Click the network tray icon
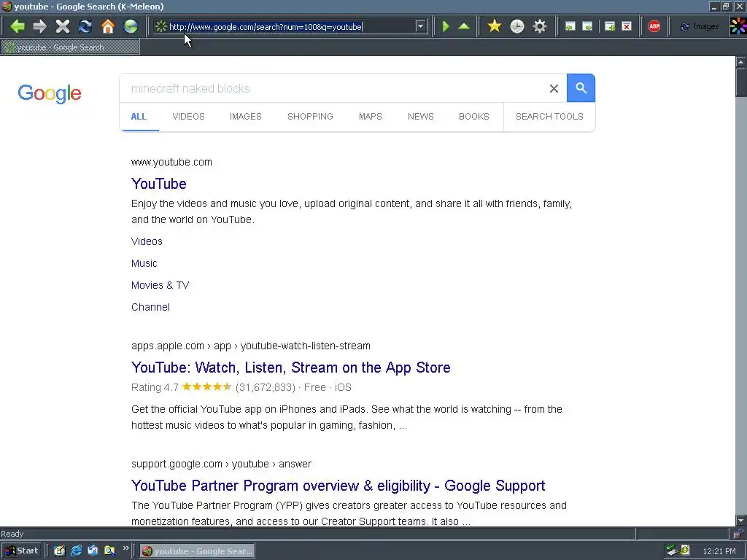Viewport: 747px width, 560px height. (x=672, y=551)
